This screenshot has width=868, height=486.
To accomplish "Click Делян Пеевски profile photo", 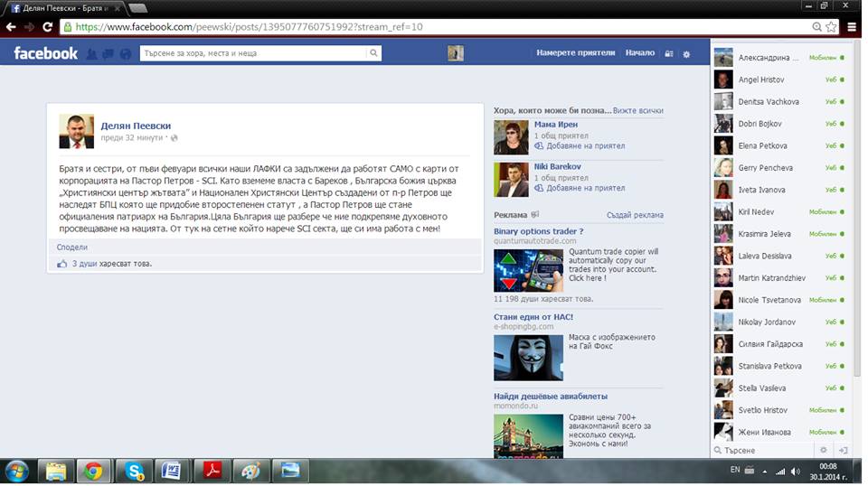I will click(76, 132).
